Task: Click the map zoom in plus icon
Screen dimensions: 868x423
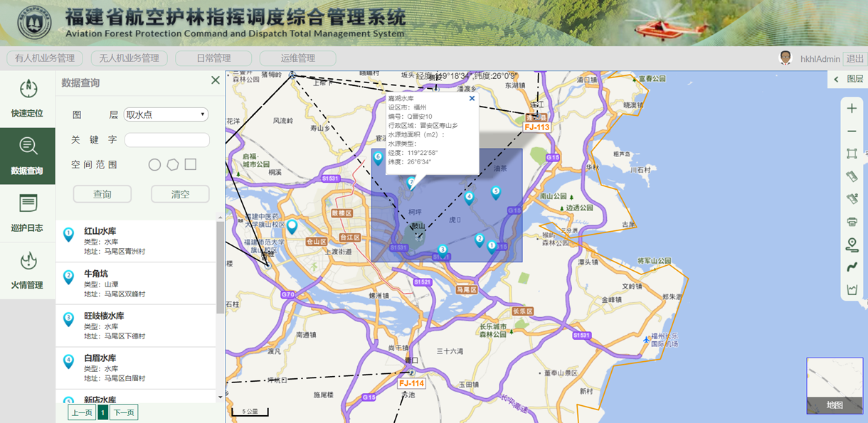Action: pyautogui.click(x=852, y=109)
